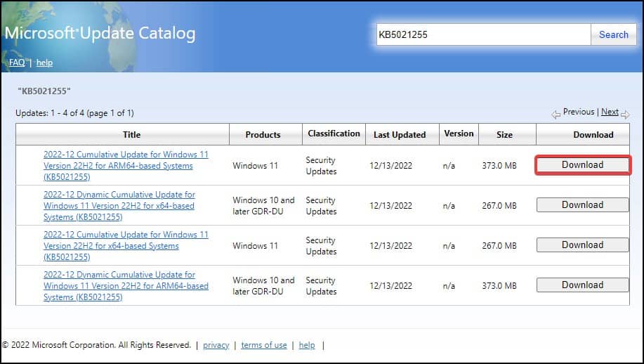Click Windows 11 product in first row

255,166
